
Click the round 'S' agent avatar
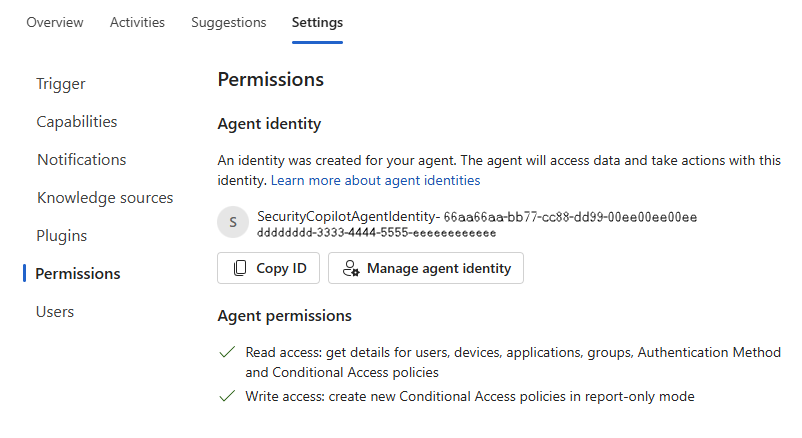(233, 223)
